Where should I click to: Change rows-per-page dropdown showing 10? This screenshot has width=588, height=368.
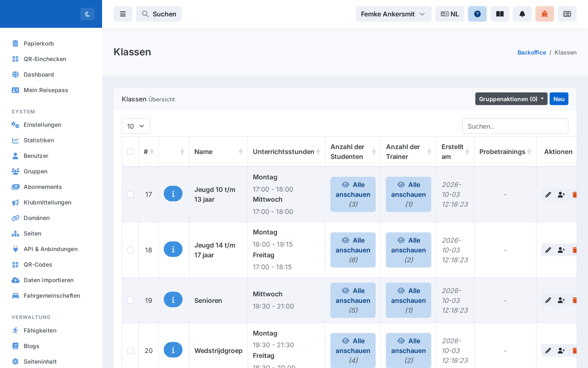[136, 126]
